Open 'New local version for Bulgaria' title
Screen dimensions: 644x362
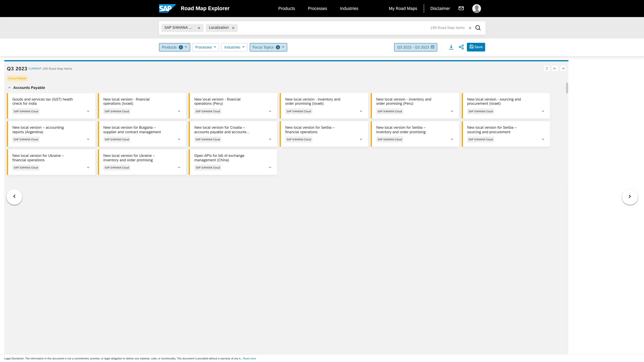click(132, 130)
